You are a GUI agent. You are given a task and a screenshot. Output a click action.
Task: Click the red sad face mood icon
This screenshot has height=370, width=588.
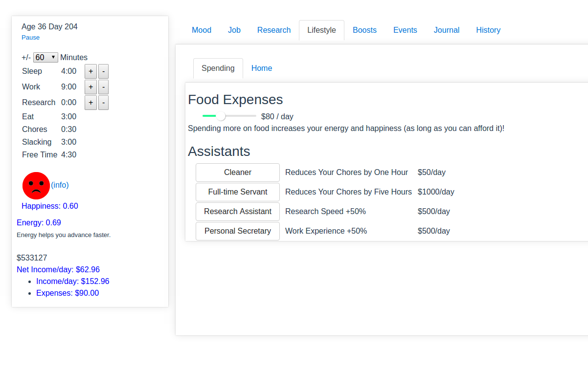pyautogui.click(x=36, y=186)
